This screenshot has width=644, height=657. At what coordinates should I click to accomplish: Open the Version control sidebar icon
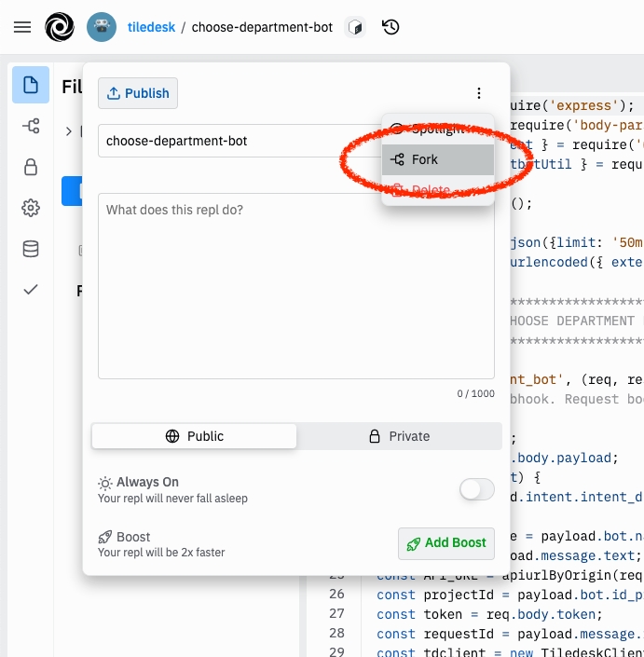pos(31,126)
